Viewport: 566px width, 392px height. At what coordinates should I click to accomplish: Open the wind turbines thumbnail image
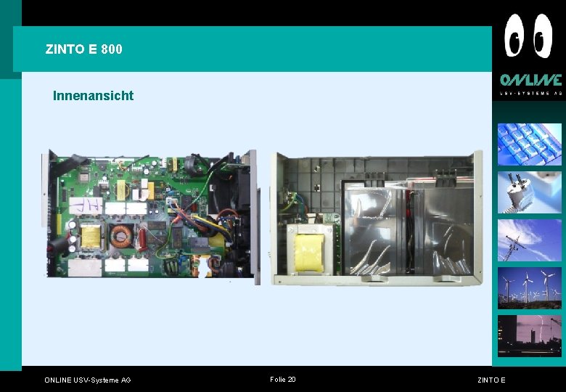click(x=530, y=288)
